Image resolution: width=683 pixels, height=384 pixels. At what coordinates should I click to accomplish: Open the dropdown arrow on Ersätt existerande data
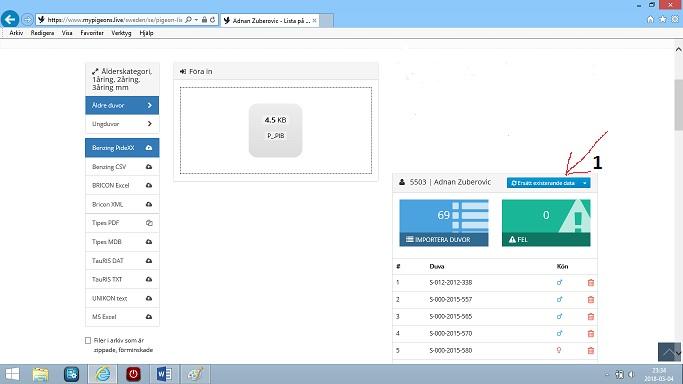(585, 183)
